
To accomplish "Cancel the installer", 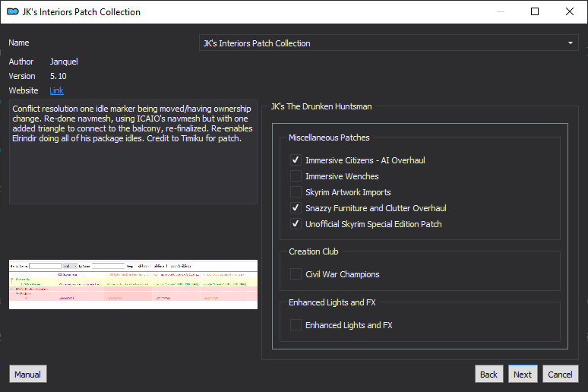I will tap(560, 375).
